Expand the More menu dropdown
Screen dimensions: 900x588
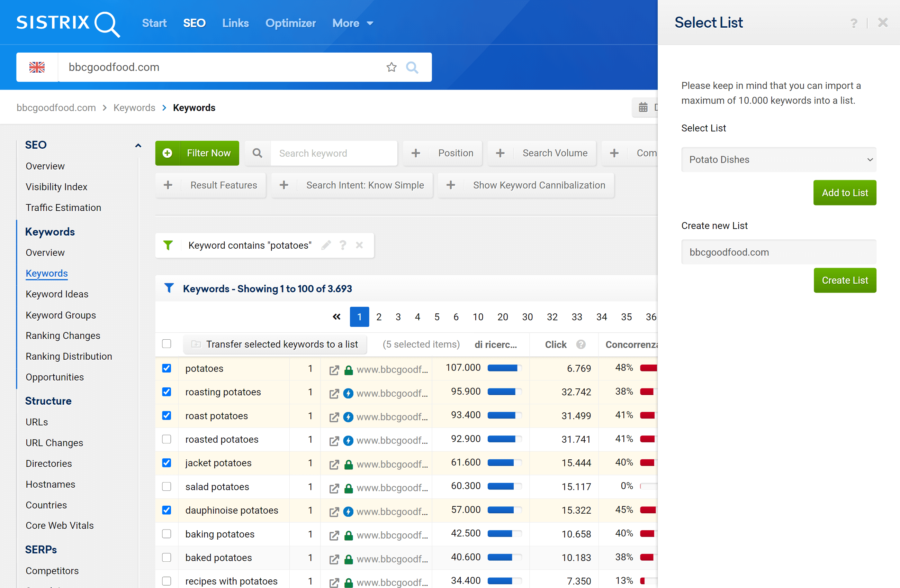click(352, 24)
